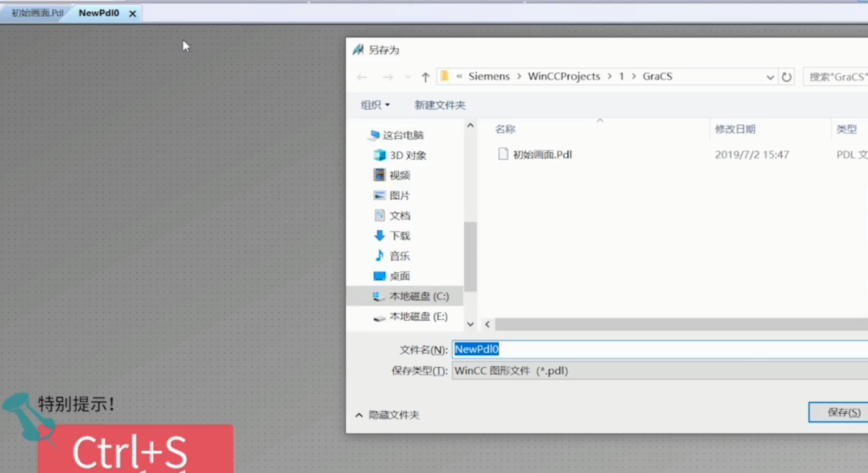Viewport: 868px width, 473px height.
Task: Click the 新建文件夹 button
Action: [440, 105]
